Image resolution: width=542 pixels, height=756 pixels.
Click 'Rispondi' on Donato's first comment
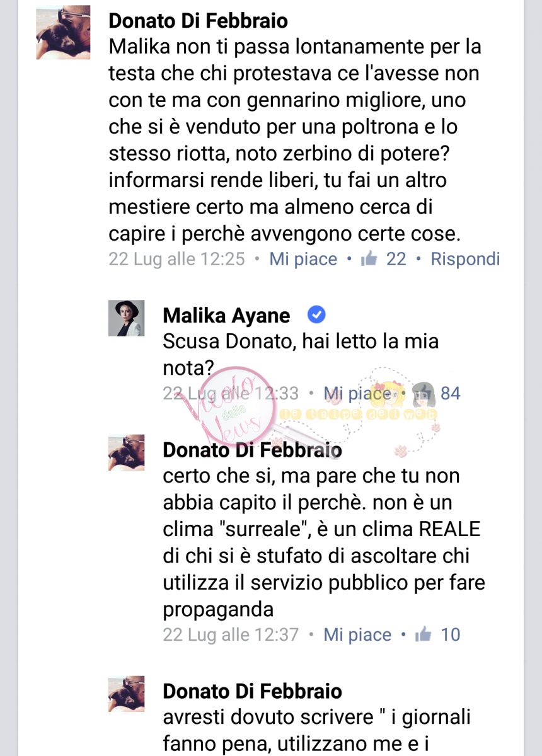[465, 259]
